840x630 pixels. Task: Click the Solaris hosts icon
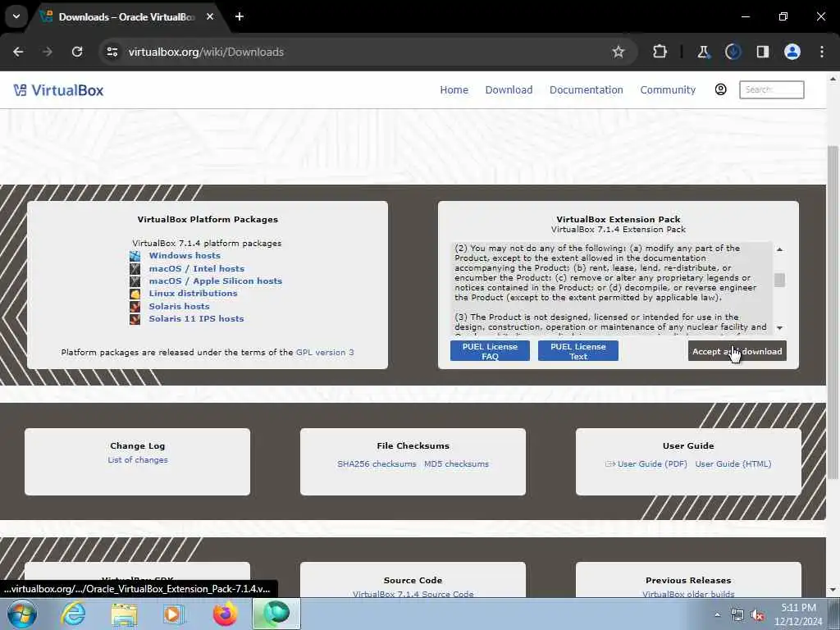[135, 307]
